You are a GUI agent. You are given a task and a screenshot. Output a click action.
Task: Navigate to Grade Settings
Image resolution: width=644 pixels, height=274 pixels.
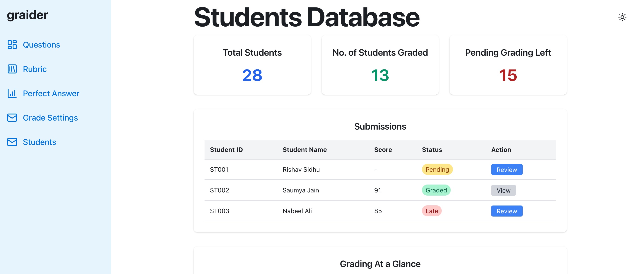click(x=50, y=117)
